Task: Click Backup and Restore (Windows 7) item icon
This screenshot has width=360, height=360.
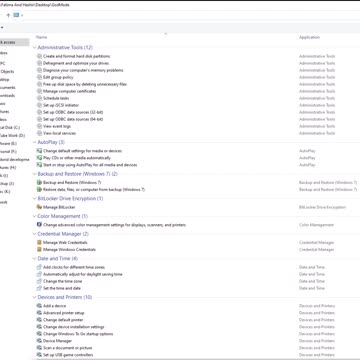Action: [39, 183]
